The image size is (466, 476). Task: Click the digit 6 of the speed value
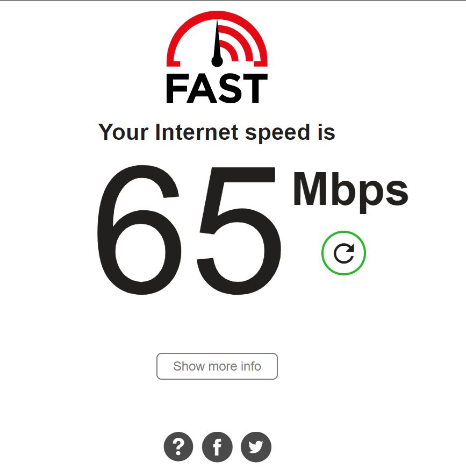(139, 230)
